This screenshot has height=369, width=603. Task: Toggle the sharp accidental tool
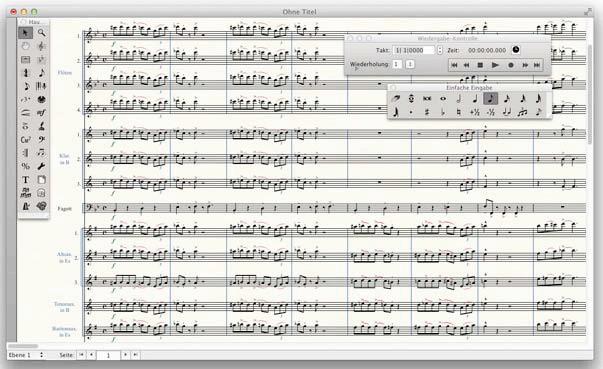coord(427,112)
